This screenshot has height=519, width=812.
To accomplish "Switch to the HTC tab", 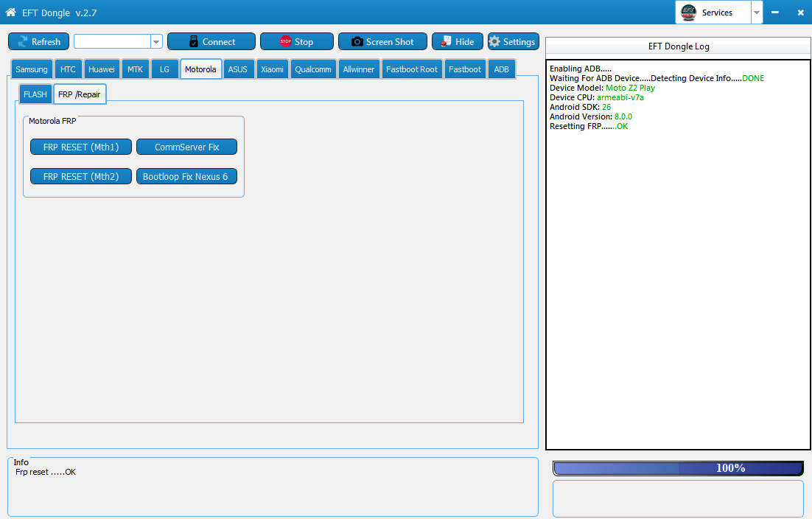I will [x=68, y=69].
